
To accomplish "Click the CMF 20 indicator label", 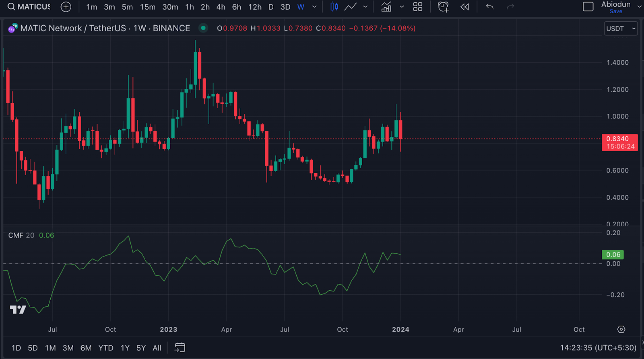I will tap(21, 235).
